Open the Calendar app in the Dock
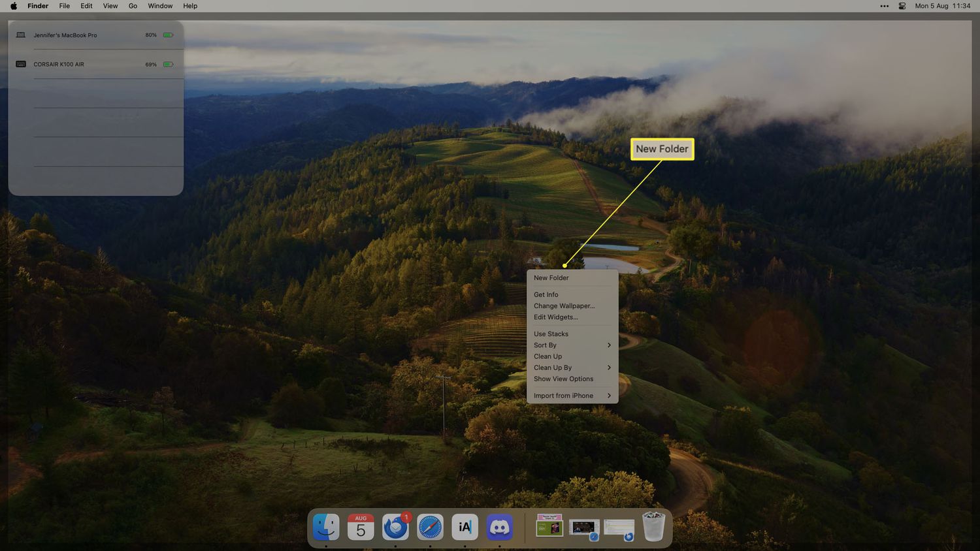The height and width of the screenshot is (551, 980). (x=361, y=527)
